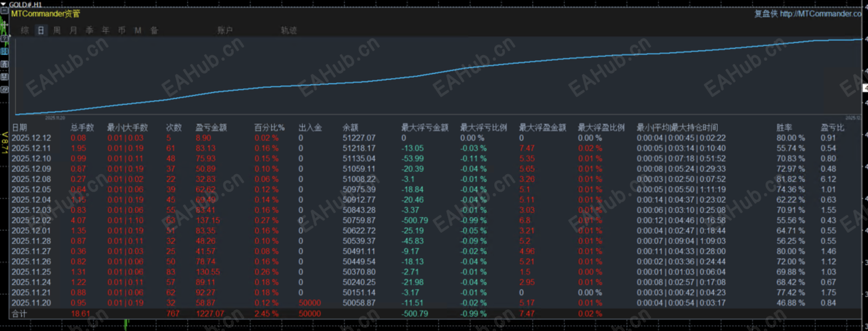Switch to the 账户 account tab

click(225, 30)
